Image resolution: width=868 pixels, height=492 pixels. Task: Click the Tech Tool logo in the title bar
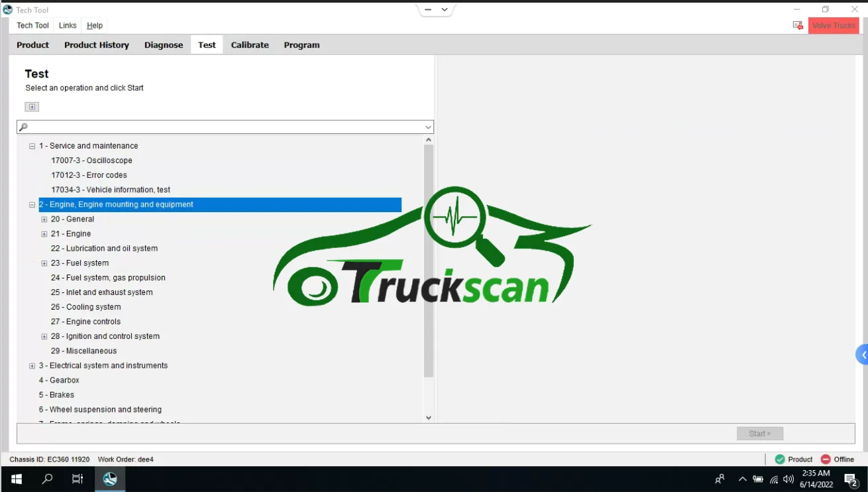8,10
